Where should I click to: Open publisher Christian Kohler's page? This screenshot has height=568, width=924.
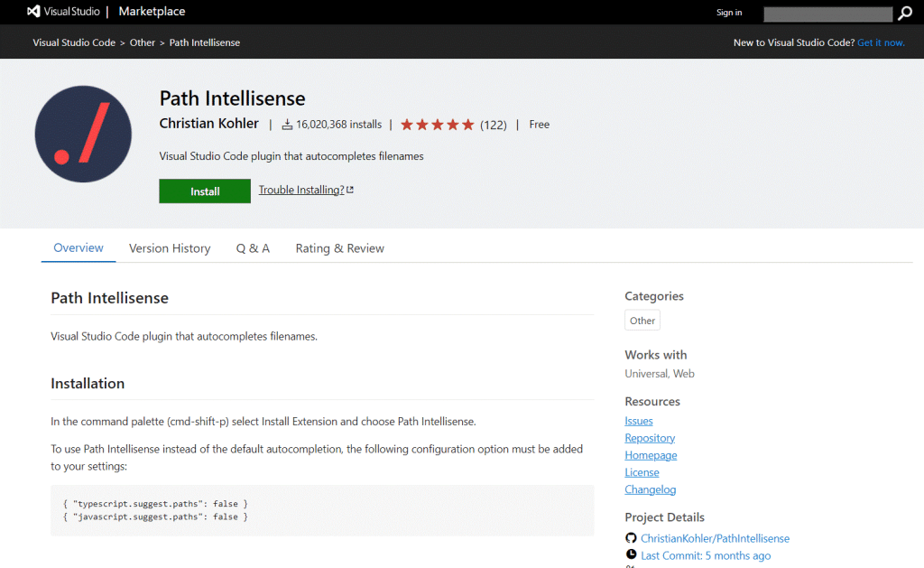(208, 124)
